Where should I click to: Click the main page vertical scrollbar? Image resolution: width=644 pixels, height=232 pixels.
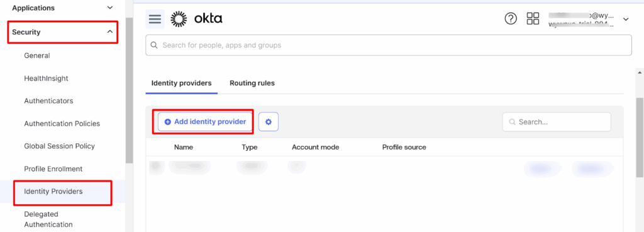[x=640, y=138]
